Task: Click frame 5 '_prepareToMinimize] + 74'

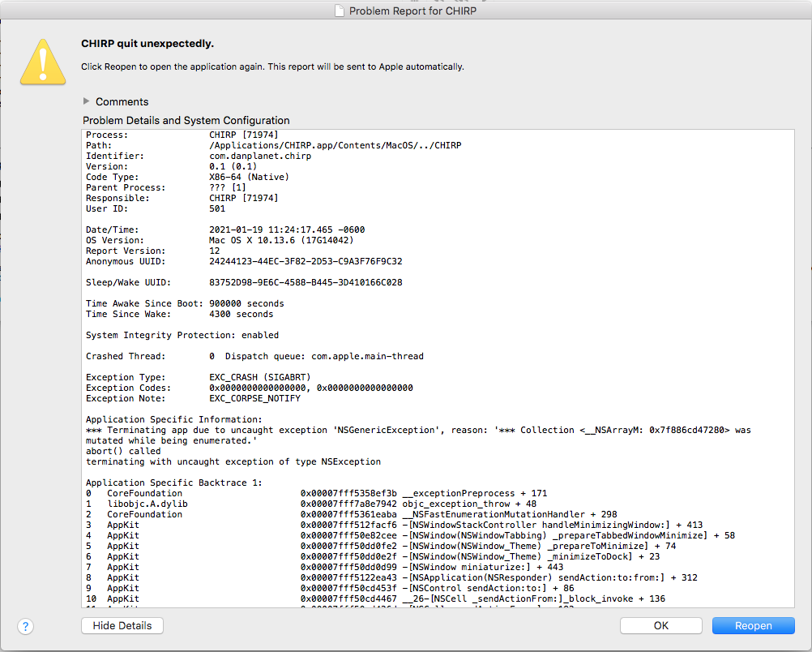Action: tap(612, 547)
